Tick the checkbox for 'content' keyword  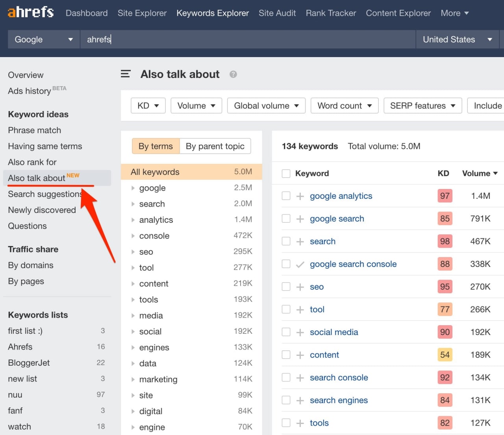[286, 355]
